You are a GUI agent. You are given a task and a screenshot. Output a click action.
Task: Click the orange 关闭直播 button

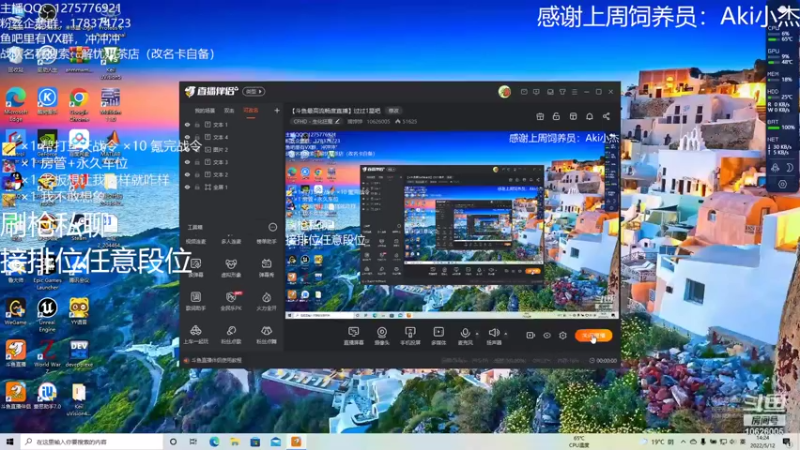(593, 335)
